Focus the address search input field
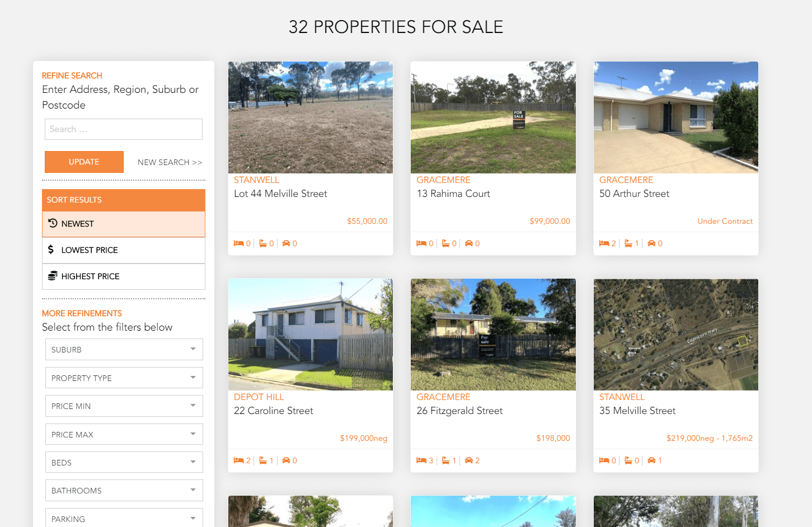The width and height of the screenshot is (812, 527). pyautogui.click(x=124, y=129)
